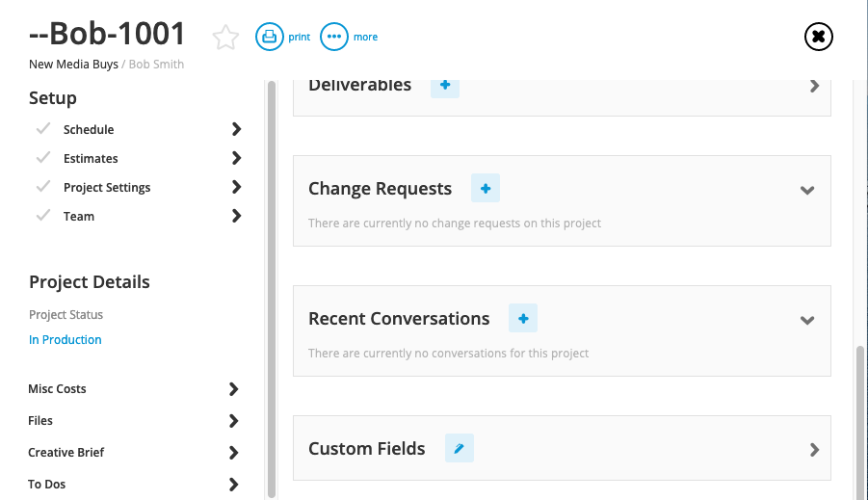The image size is (868, 500).
Task: Open the Creative Brief item
Action: click(66, 453)
